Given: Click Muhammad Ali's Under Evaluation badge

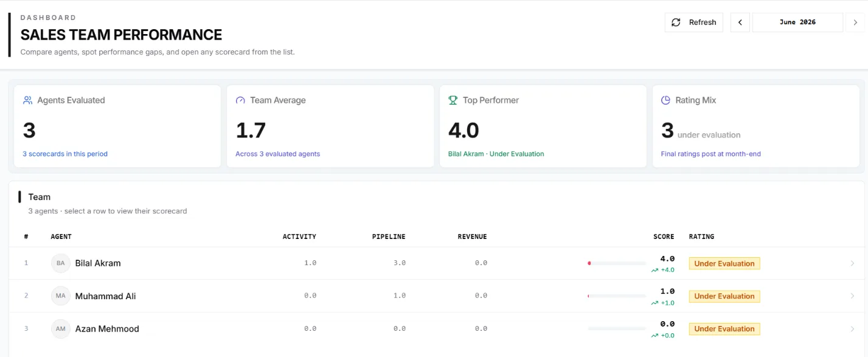Looking at the screenshot, I should 724,296.
